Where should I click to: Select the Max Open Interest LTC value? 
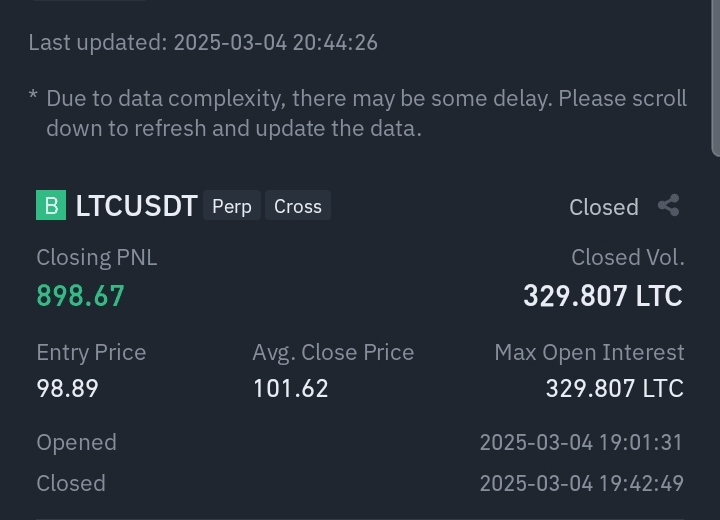[x=614, y=388]
